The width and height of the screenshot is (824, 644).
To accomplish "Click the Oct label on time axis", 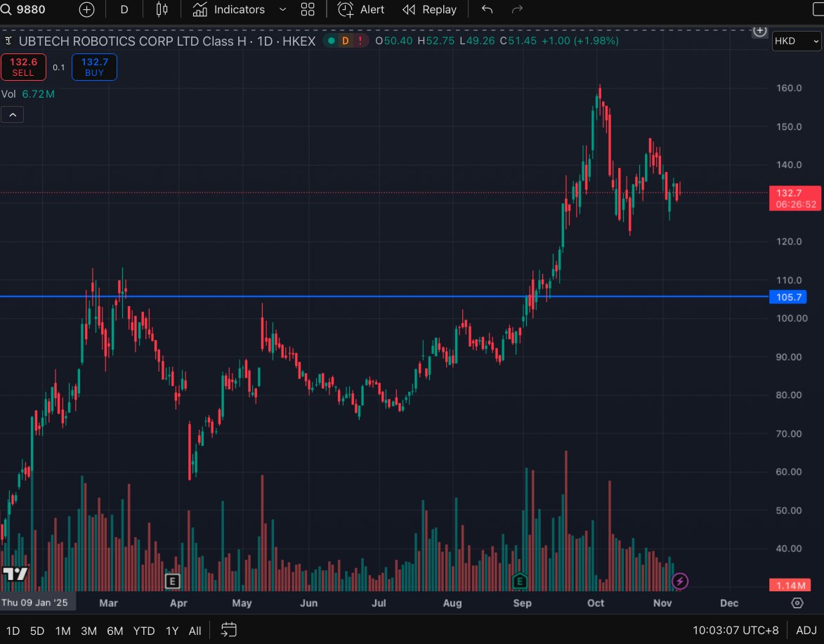I will [x=596, y=603].
